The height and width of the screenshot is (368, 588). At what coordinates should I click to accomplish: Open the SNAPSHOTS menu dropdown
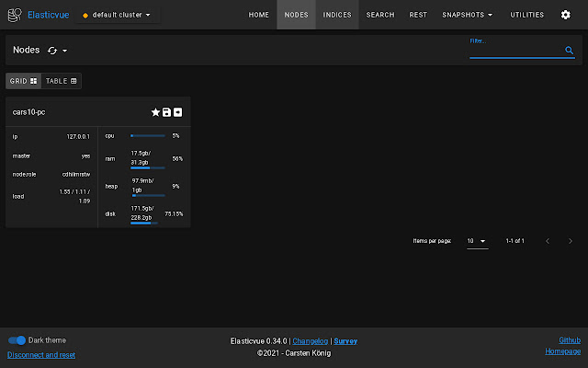tap(468, 15)
